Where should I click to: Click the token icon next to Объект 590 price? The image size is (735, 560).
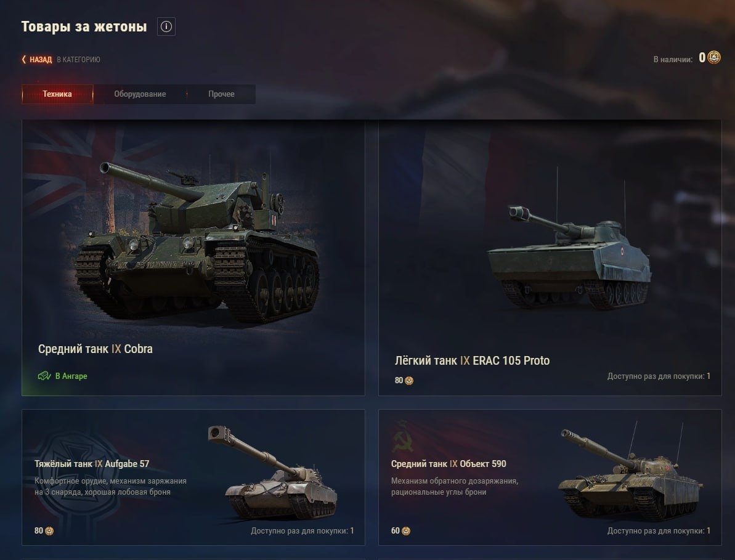[406, 531]
